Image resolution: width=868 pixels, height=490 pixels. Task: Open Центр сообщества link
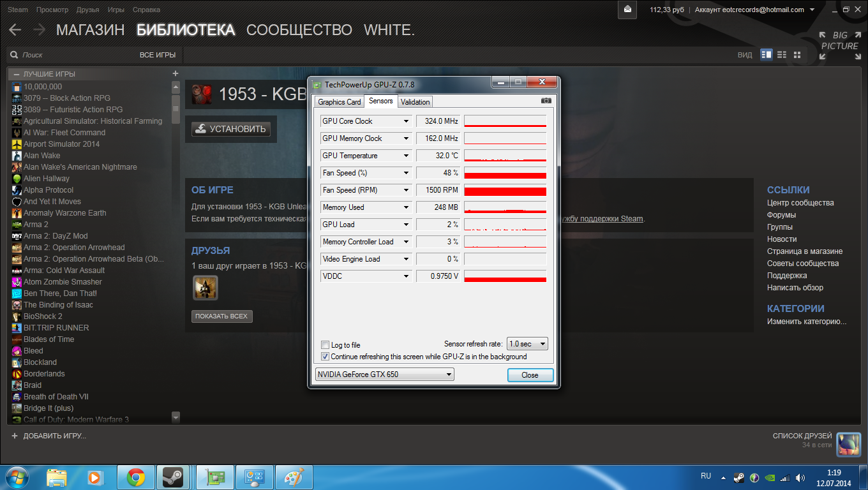pyautogui.click(x=800, y=203)
